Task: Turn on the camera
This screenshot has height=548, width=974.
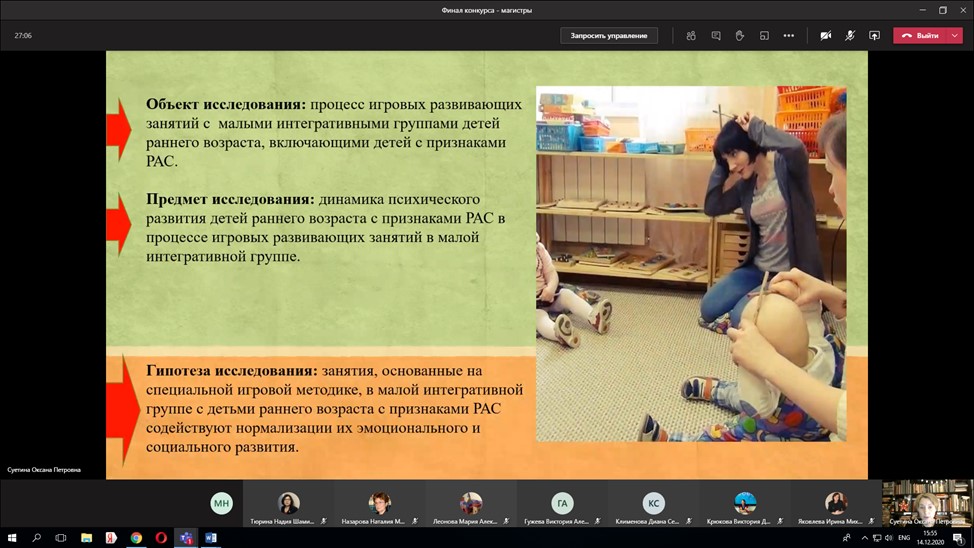Action: tap(825, 35)
